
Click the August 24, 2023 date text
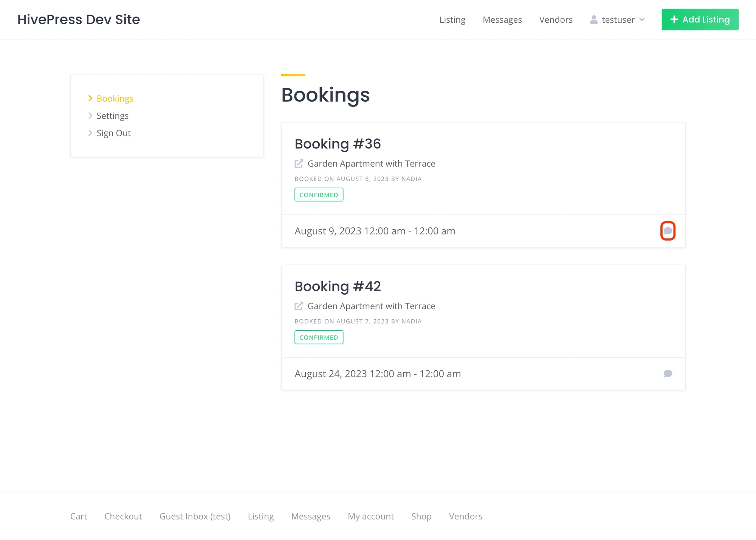(x=378, y=374)
